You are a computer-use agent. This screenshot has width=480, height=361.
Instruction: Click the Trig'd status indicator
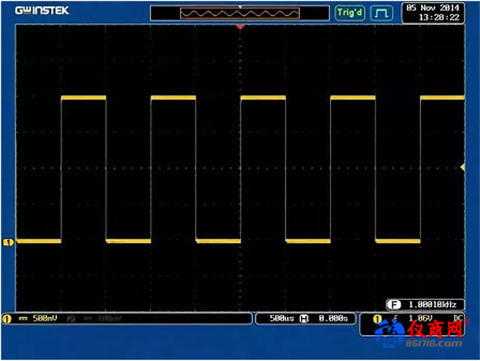point(350,13)
